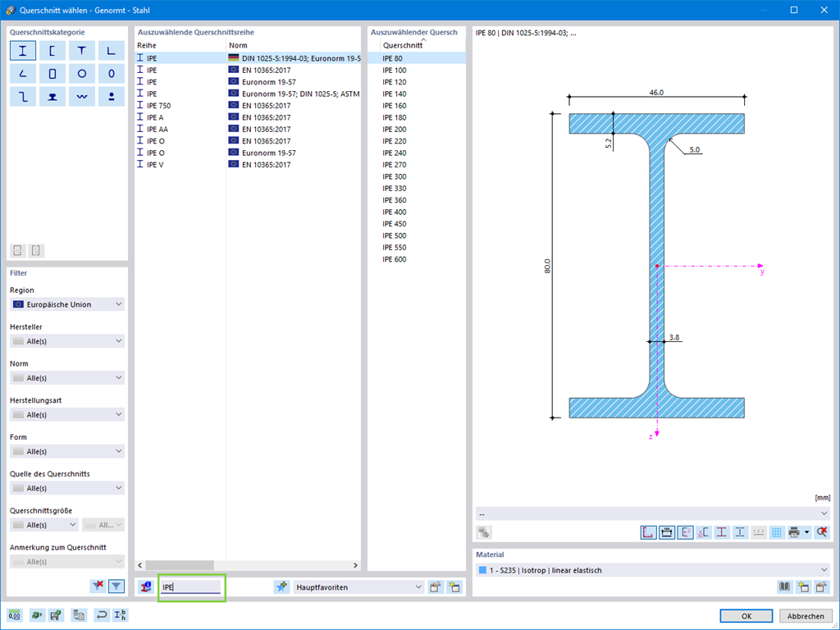The image size is (840, 630).
Task: Click the print icon in preview toolbar
Action: 794,532
